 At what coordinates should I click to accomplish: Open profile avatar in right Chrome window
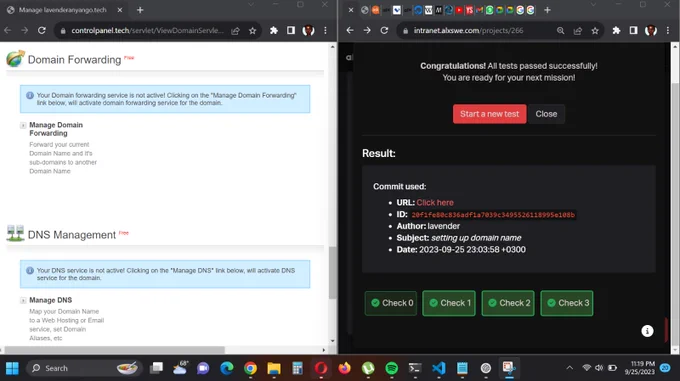[x=651, y=30]
